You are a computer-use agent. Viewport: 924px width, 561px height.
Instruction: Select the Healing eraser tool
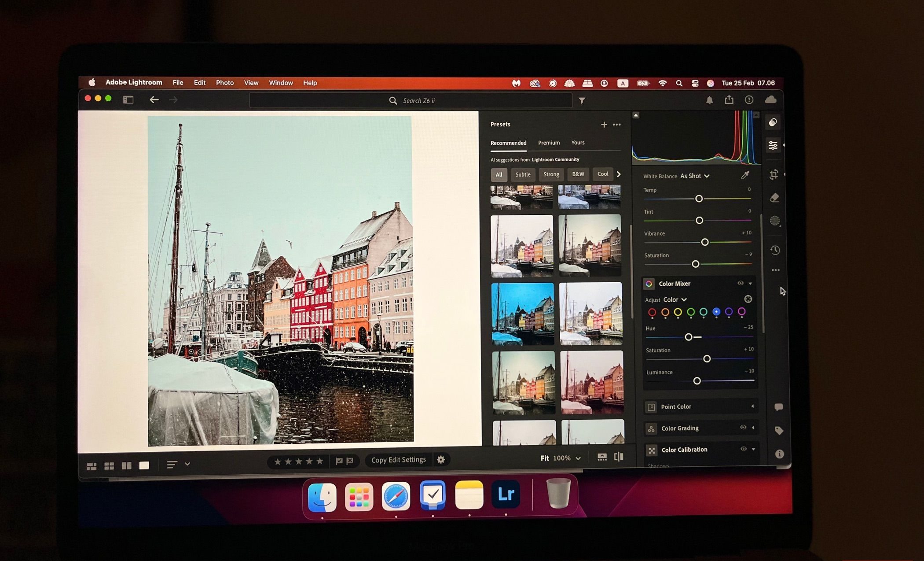[x=774, y=198]
